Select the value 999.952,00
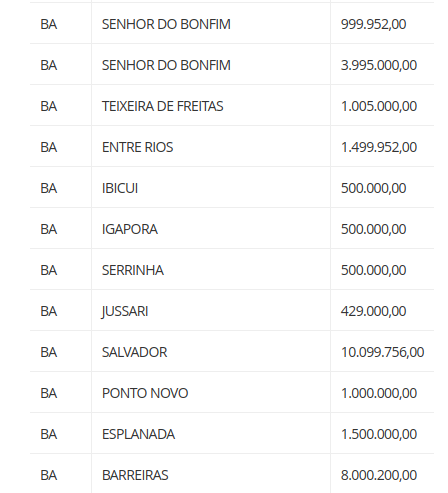Image resolution: width=448 pixels, height=493 pixels. coord(373,24)
